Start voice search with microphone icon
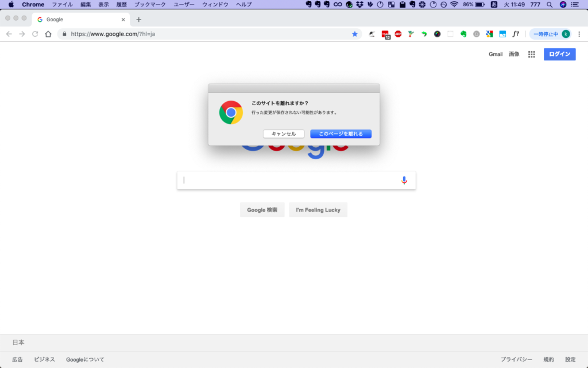588x368 pixels. pyautogui.click(x=404, y=180)
